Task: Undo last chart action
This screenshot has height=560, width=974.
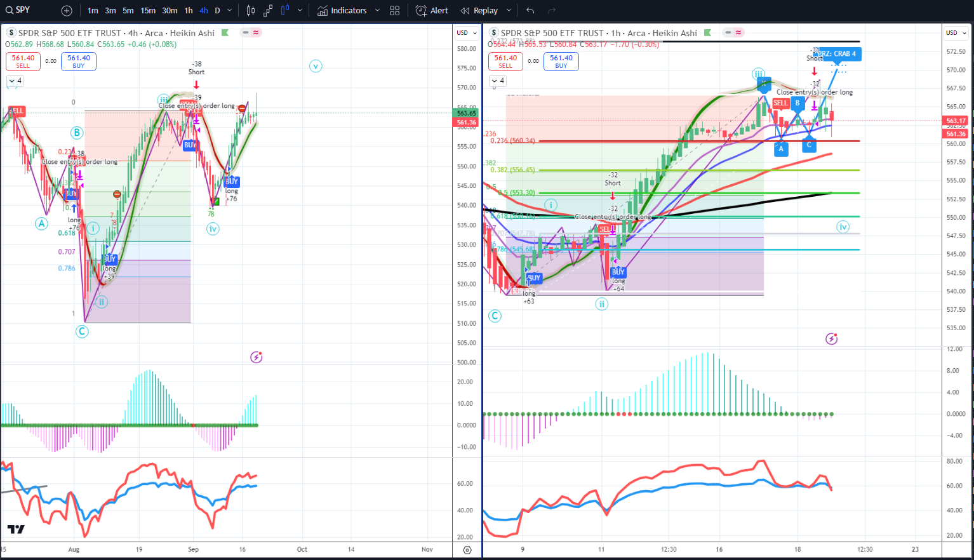Action: click(x=530, y=11)
